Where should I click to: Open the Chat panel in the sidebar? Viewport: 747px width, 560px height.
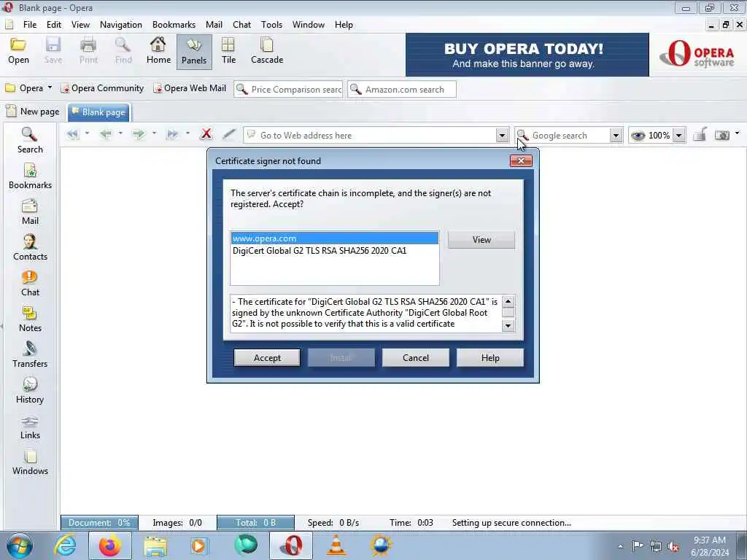pos(30,284)
